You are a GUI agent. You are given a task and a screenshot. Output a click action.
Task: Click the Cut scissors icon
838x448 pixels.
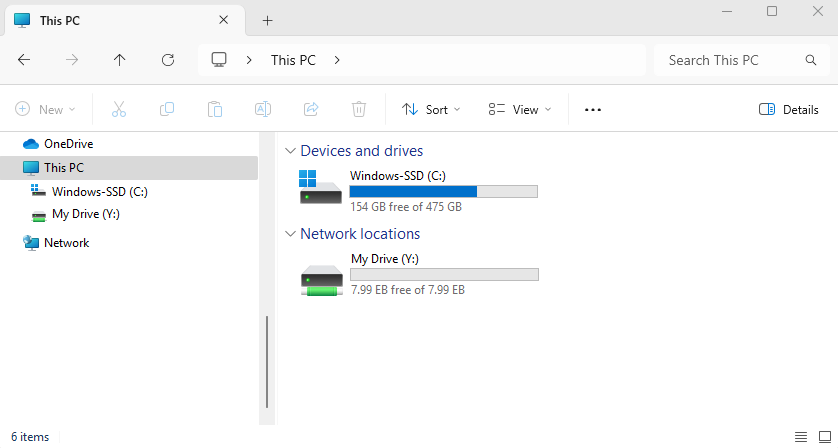(119, 109)
